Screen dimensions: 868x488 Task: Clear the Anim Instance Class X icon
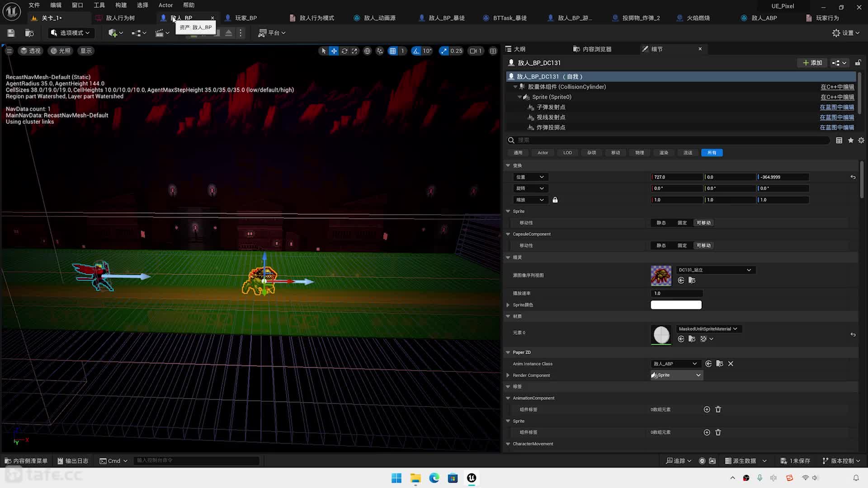[x=731, y=364]
